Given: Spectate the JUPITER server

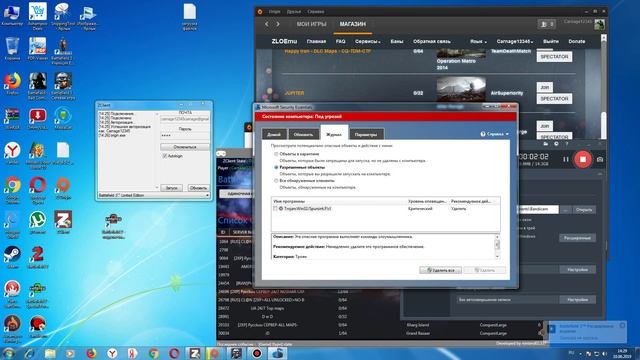Looking at the screenshot, I should pyautogui.click(x=554, y=99).
